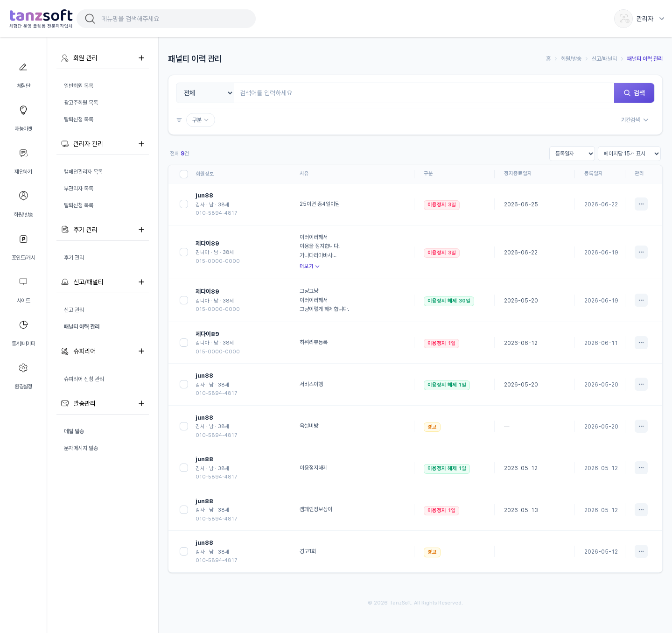Click the filter lines icon beside 구분
672x633 pixels.
(x=179, y=120)
